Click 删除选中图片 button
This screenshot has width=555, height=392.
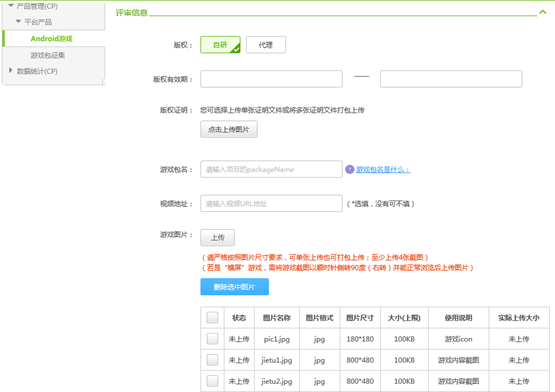[234, 287]
